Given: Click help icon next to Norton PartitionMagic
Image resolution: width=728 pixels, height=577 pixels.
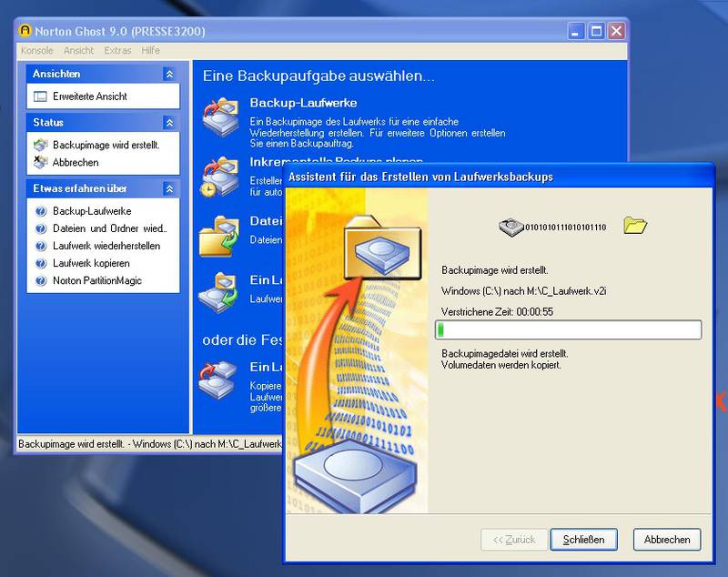Looking at the screenshot, I should [41, 281].
